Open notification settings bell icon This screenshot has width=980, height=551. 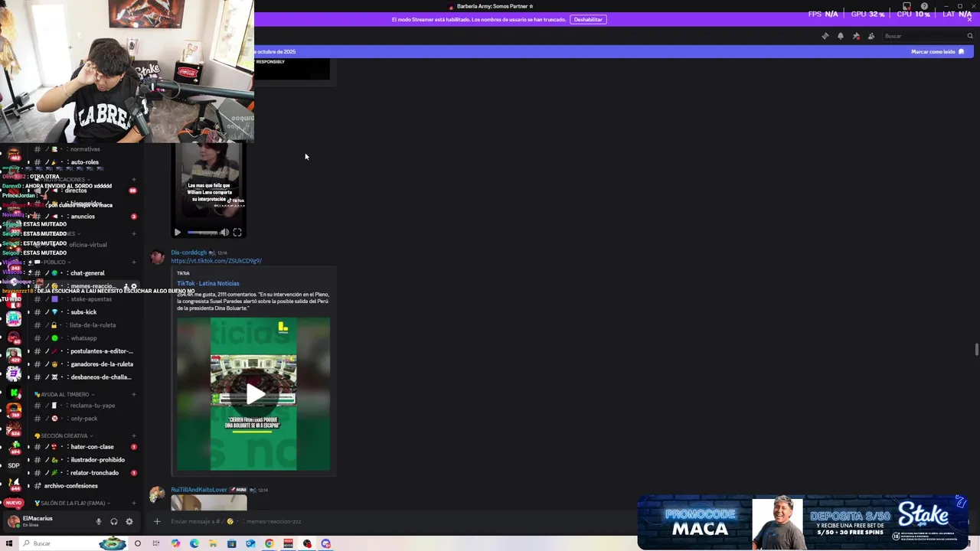[840, 36]
